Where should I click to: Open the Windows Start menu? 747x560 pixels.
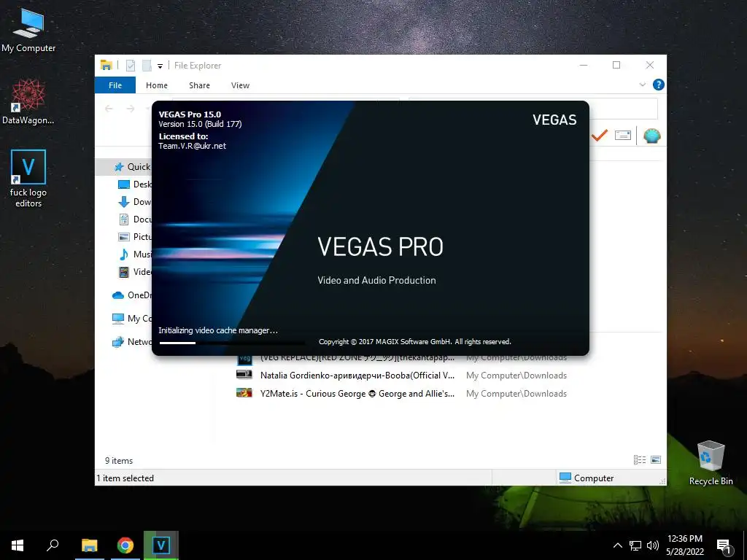tap(18, 545)
